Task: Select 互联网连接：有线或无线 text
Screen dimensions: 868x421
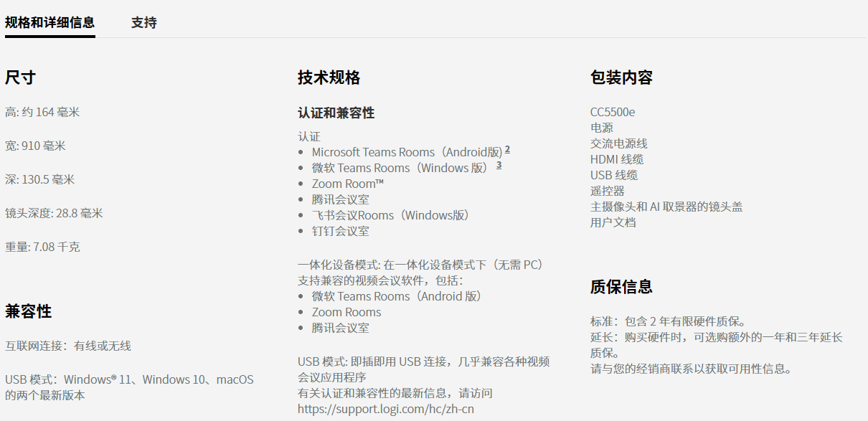Action: 68,346
